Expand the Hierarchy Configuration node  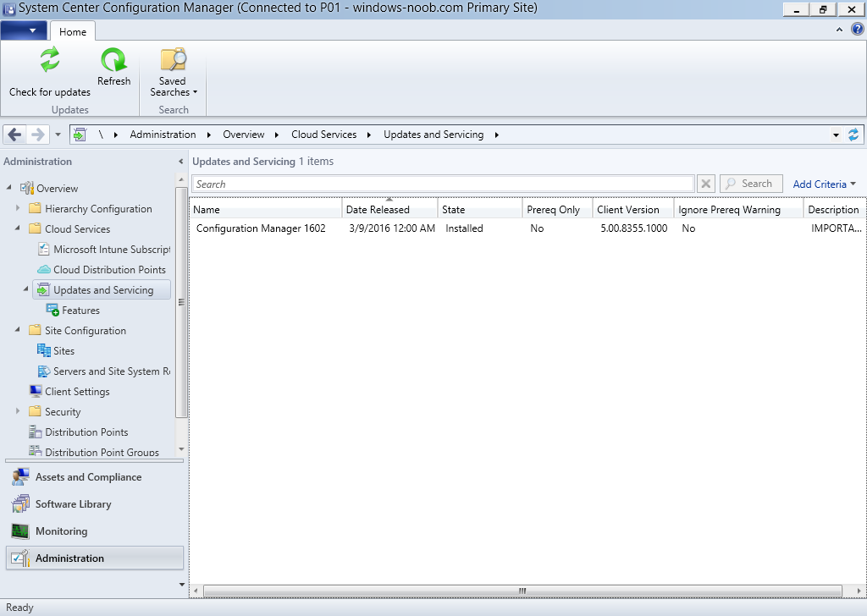coord(18,208)
